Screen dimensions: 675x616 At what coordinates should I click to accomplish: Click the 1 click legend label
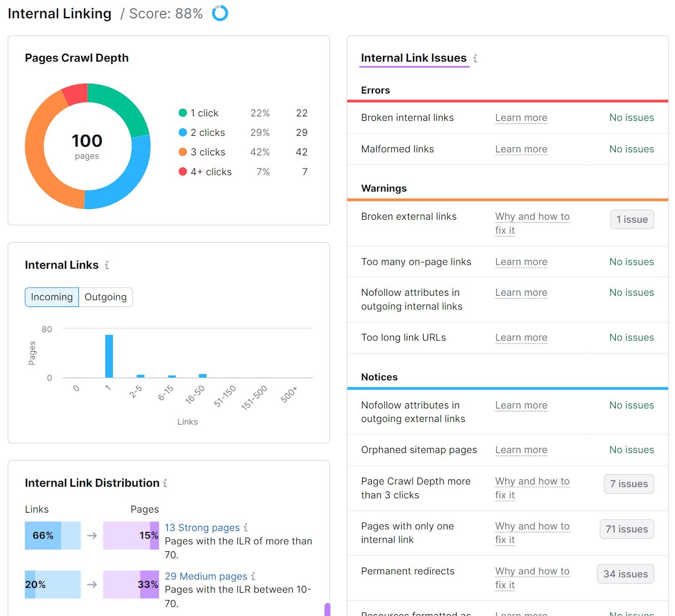(x=204, y=113)
